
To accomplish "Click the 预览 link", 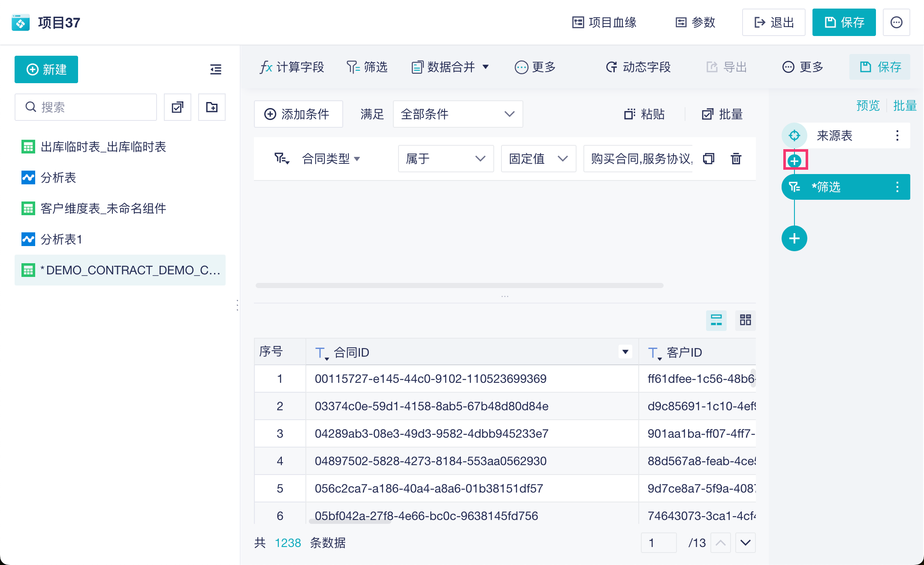I will point(867,105).
